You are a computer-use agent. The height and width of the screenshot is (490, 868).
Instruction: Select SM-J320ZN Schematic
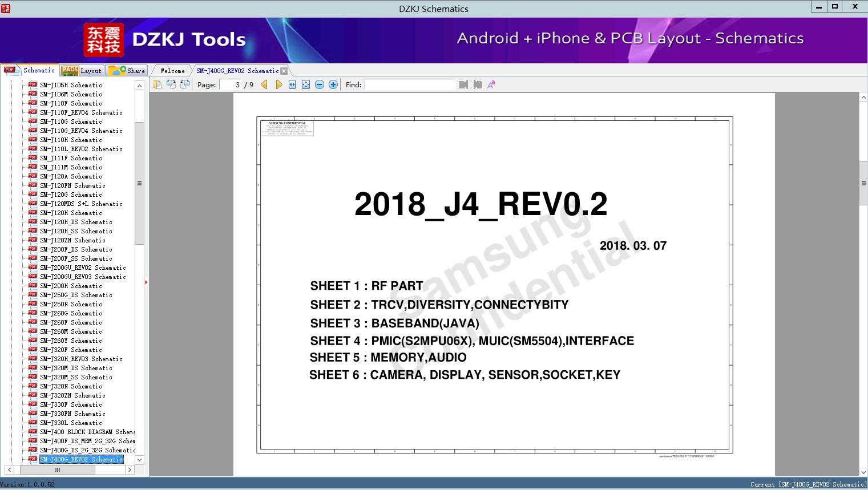pos(72,395)
